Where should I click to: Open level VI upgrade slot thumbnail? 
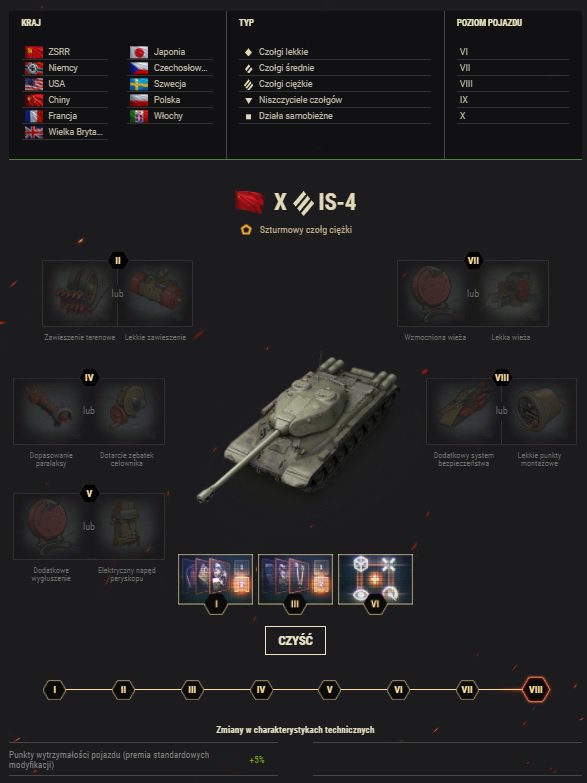[x=375, y=579]
